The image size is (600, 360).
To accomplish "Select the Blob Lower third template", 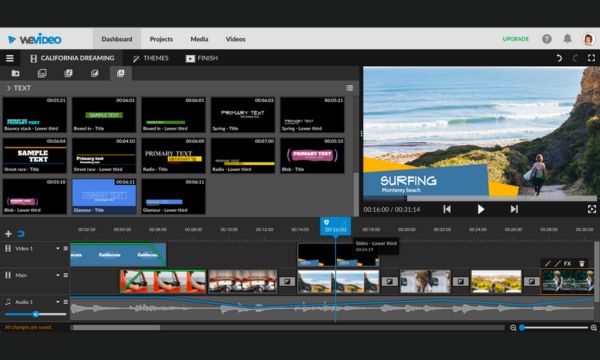I will [x=34, y=196].
